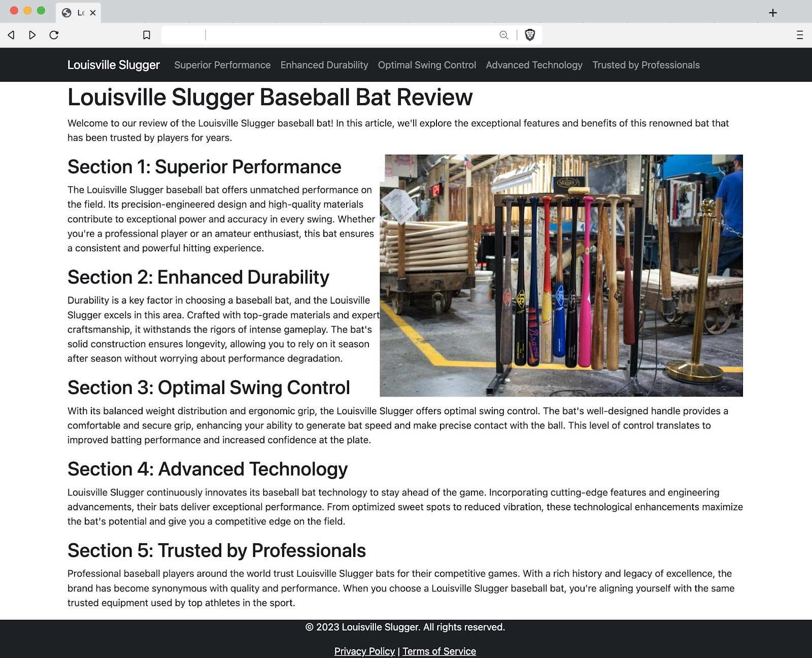The height and width of the screenshot is (658, 812).
Task: Jump to Optimal Swing Control nav item
Action: [427, 65]
